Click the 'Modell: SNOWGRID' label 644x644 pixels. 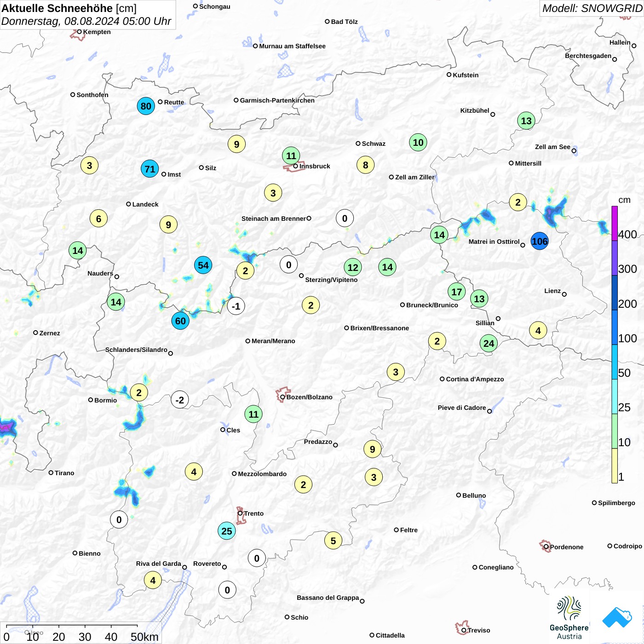click(x=592, y=8)
